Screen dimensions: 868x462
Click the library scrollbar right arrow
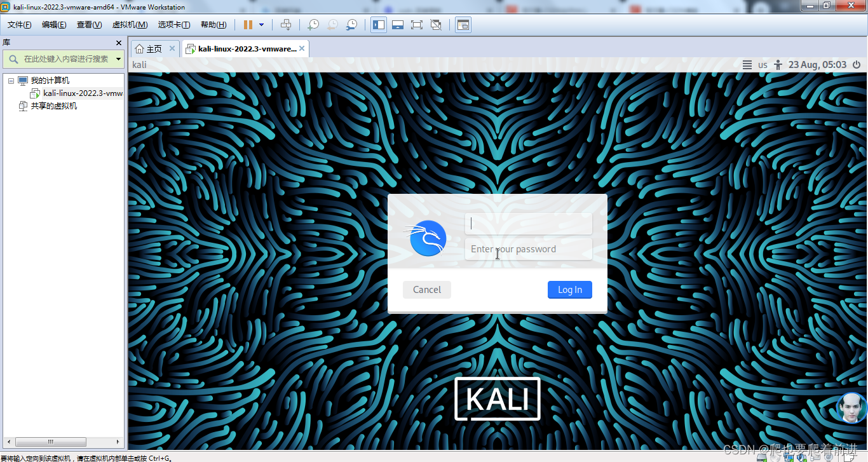click(x=118, y=442)
